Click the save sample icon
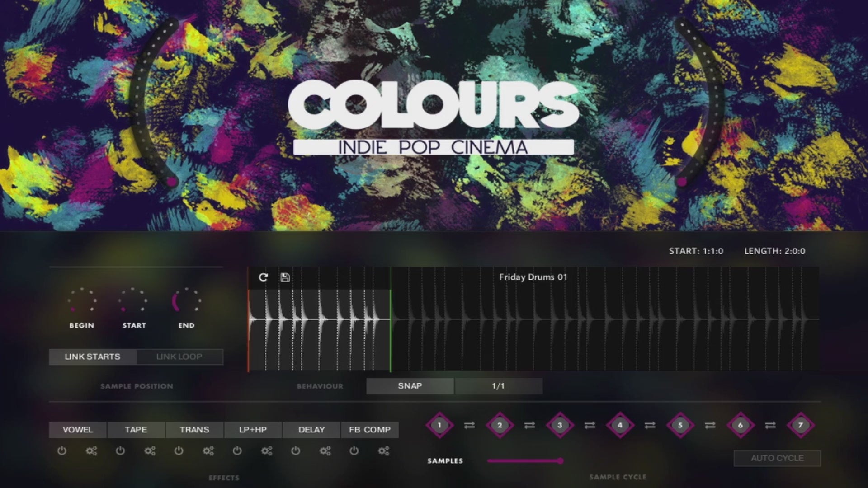The width and height of the screenshot is (868, 488). [285, 277]
